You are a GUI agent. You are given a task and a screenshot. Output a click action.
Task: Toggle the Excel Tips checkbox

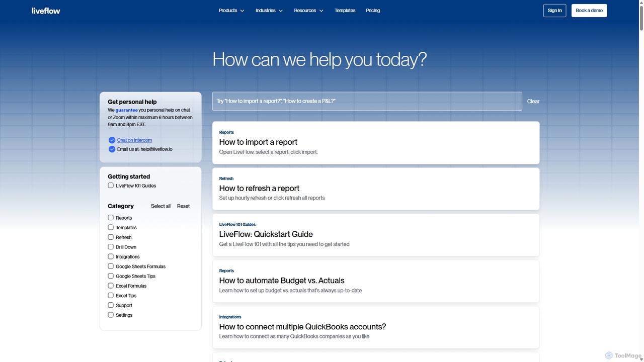point(111,295)
